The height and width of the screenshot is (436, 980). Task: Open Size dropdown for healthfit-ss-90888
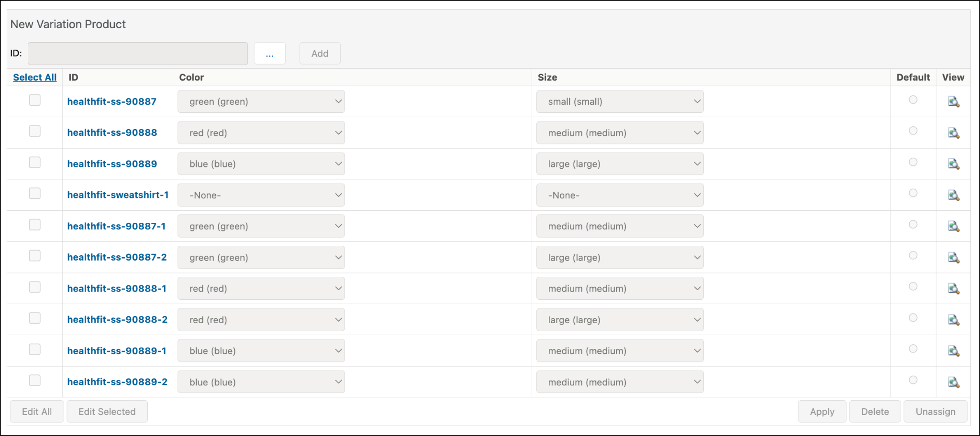620,133
